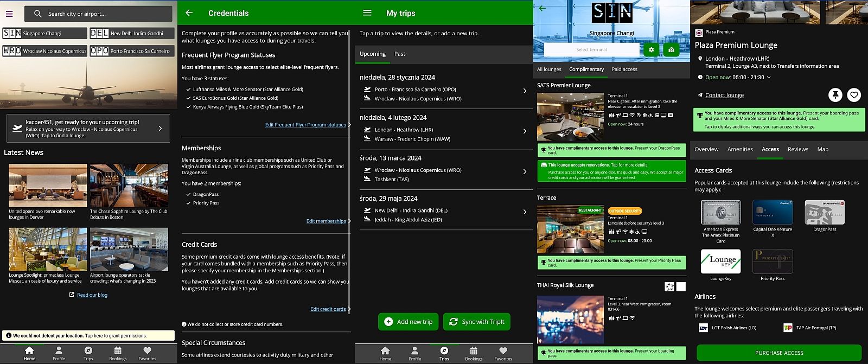Open the Amenities tab of the lounge
868x364 pixels.
pos(740,149)
